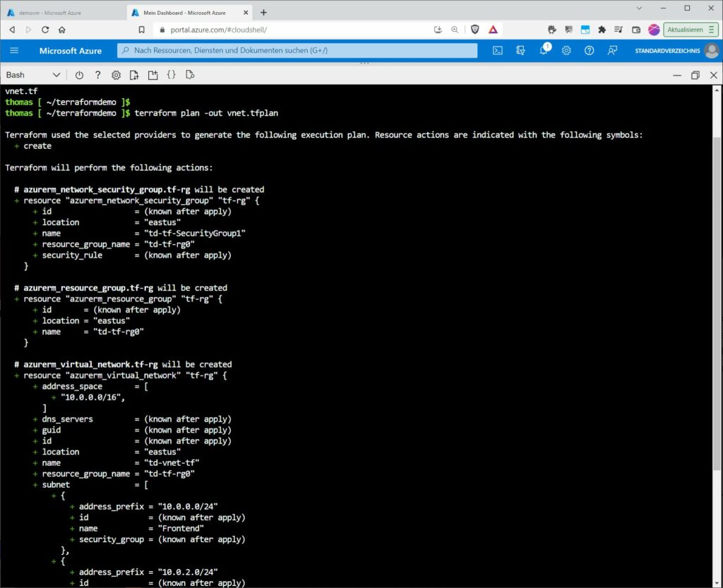Click the install app icon in address bar
The image size is (723, 588).
(438, 30)
